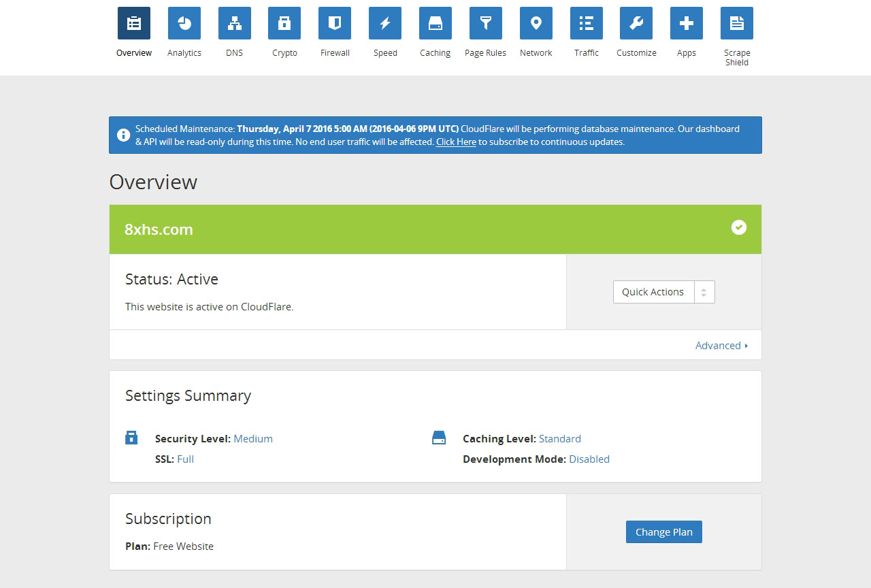Open the Apps plus icon
The height and width of the screenshot is (588, 871).
687,23
